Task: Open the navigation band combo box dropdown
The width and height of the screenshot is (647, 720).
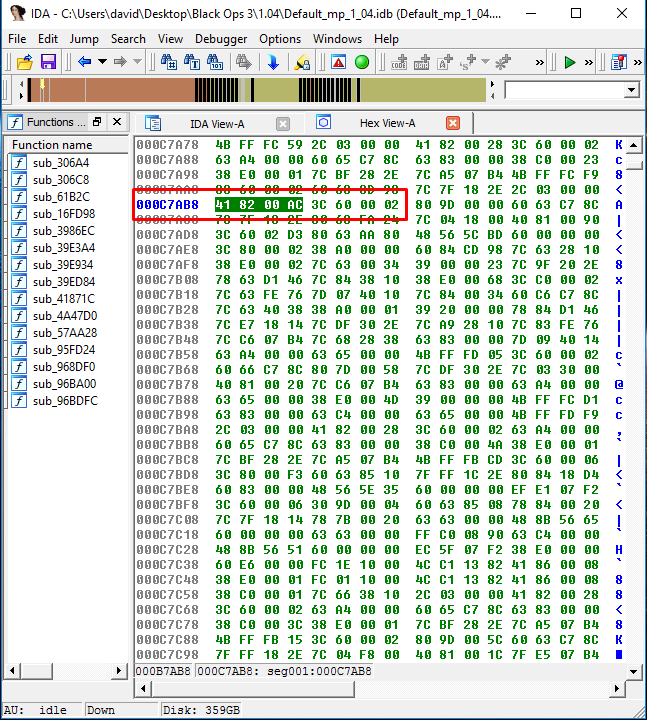Action: click(631, 90)
